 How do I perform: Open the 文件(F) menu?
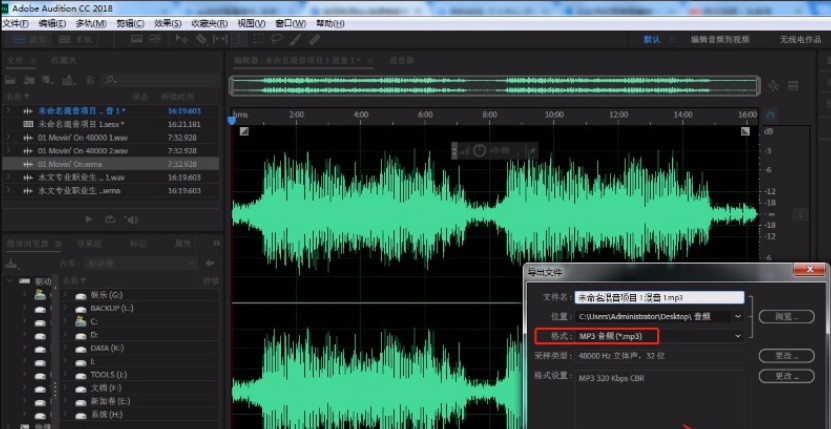tap(15, 23)
